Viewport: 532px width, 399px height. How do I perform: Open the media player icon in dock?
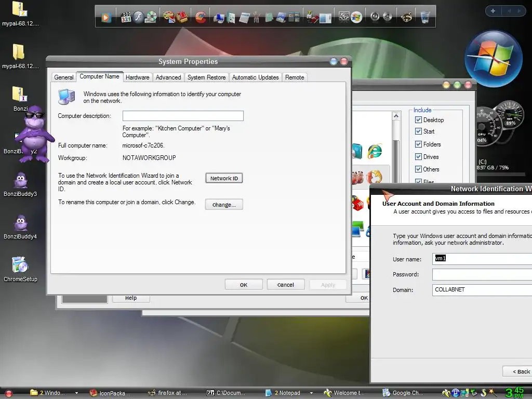tap(105, 17)
